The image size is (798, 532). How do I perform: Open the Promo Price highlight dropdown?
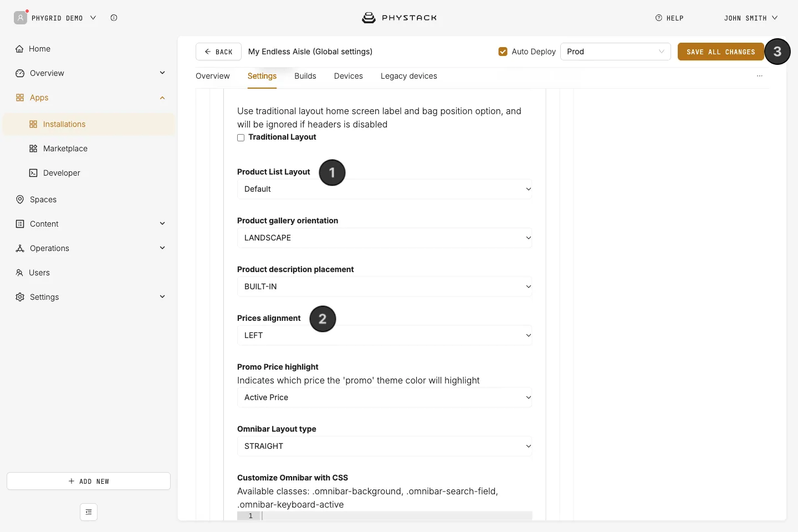[385, 397]
